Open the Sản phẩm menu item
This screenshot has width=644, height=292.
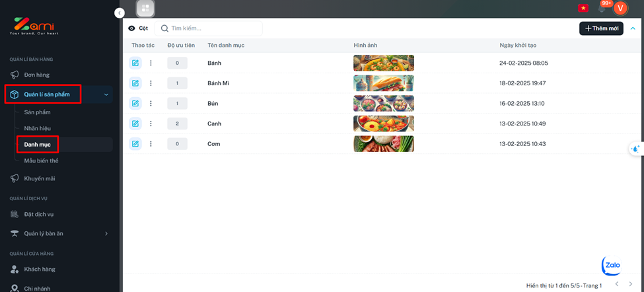pyautogui.click(x=38, y=112)
